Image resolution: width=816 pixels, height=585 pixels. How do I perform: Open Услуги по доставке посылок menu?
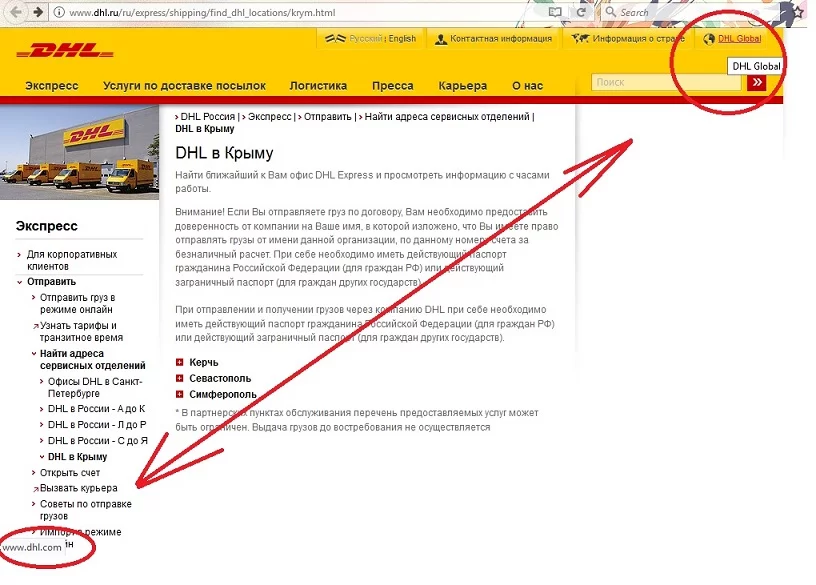tap(184, 86)
